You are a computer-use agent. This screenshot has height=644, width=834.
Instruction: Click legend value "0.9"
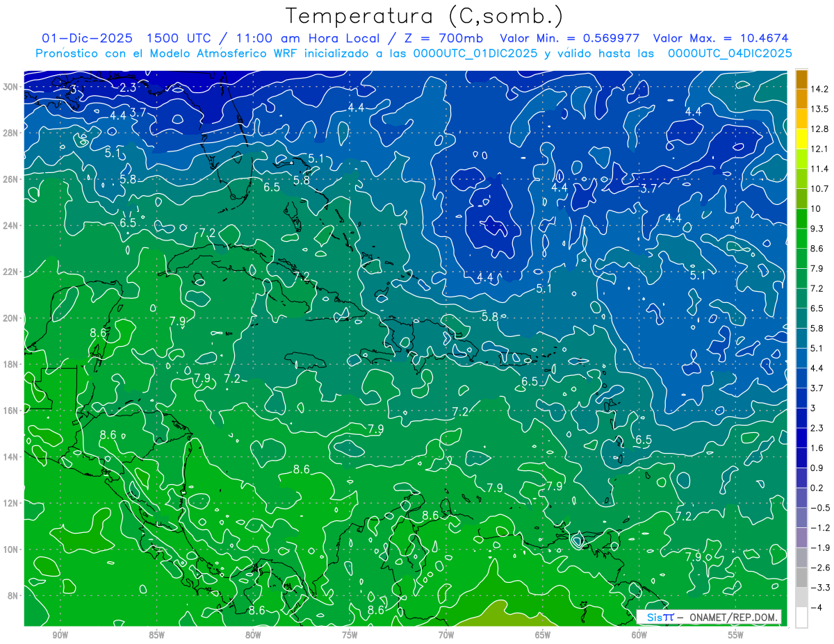click(818, 468)
